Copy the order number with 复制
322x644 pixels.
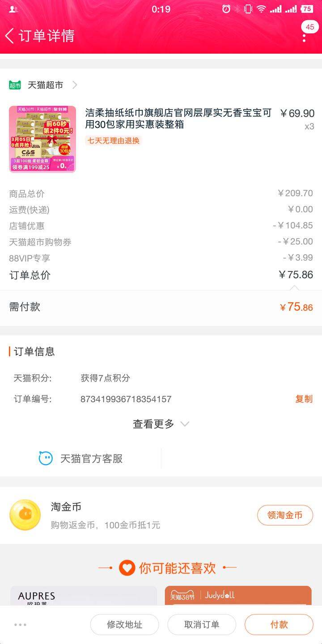[304, 399]
